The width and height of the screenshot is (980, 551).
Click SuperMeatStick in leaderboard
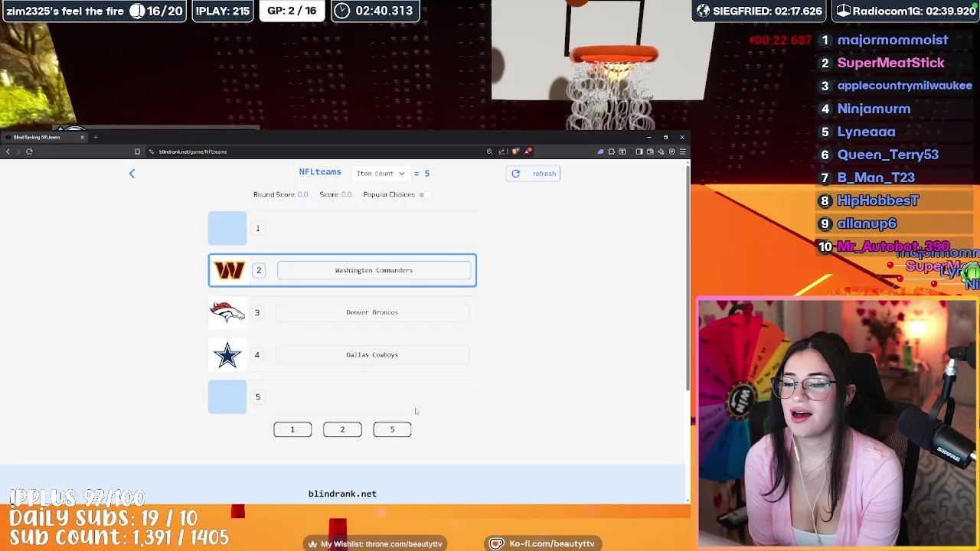pos(890,63)
